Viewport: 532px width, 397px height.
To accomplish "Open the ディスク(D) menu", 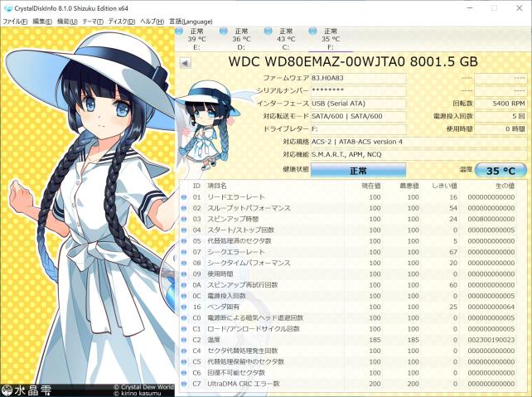I will [122, 22].
